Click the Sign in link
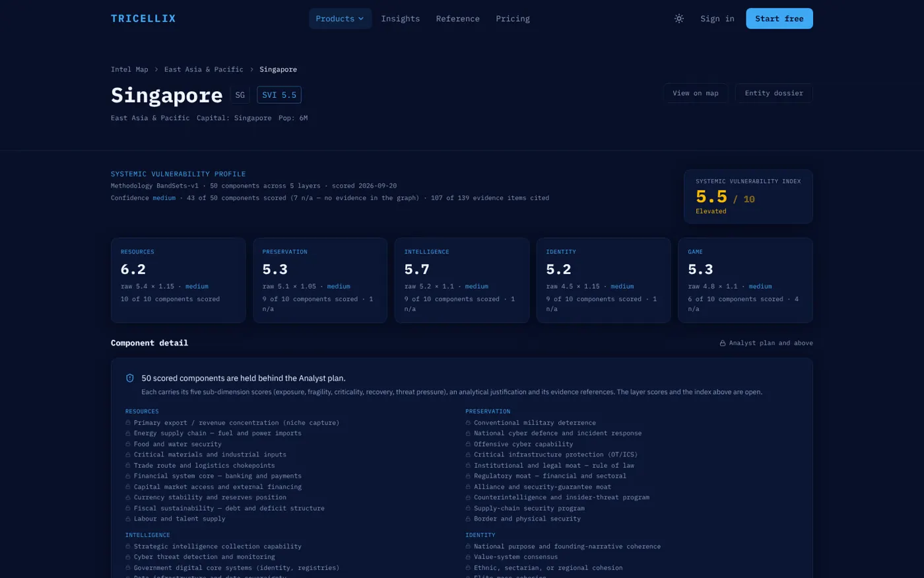 [717, 18]
